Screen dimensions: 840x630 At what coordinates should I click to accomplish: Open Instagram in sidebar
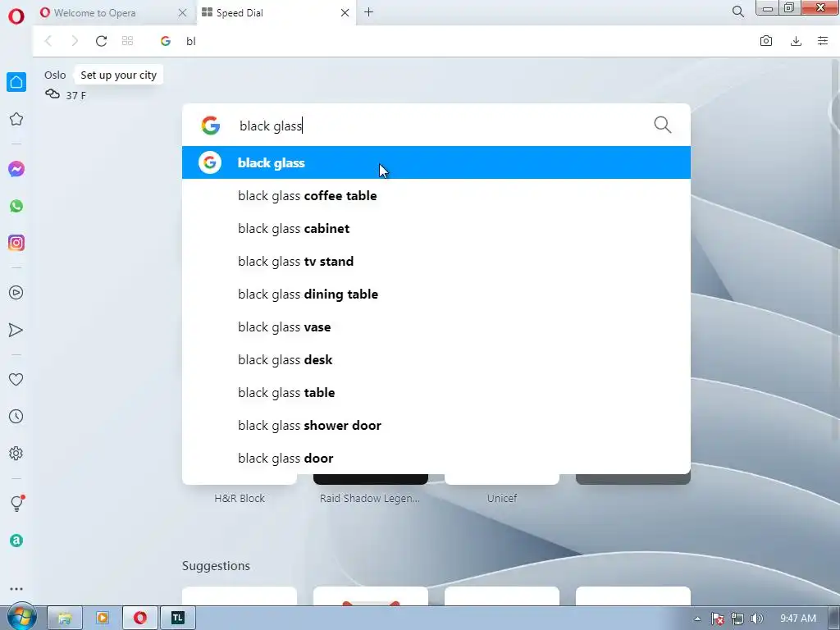click(16, 243)
